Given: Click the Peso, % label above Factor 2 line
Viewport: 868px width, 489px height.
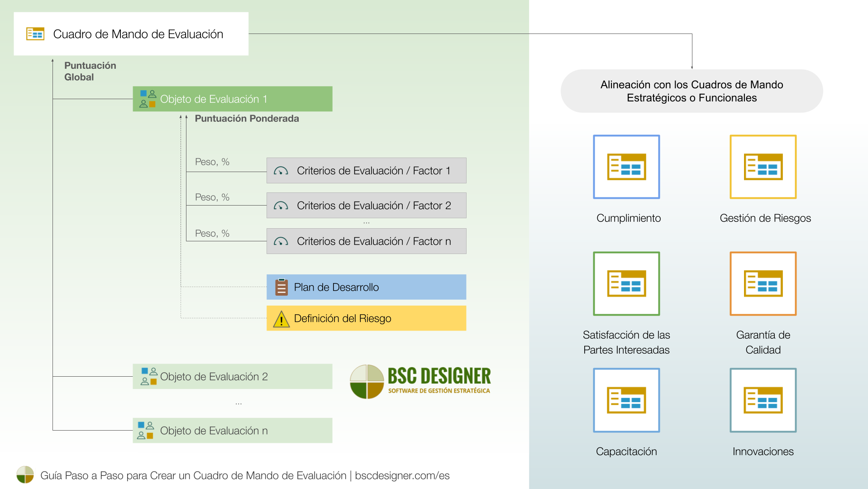Looking at the screenshot, I should pos(212,197).
